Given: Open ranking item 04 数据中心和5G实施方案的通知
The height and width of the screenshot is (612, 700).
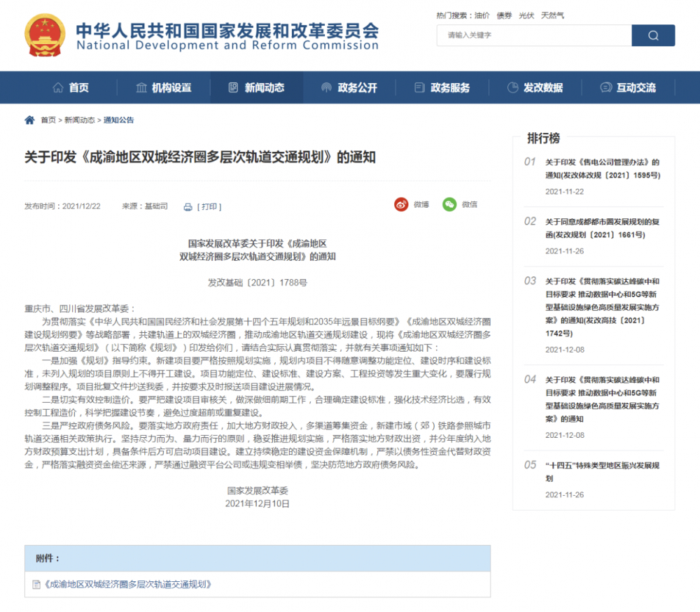Looking at the screenshot, I should pos(602,399).
